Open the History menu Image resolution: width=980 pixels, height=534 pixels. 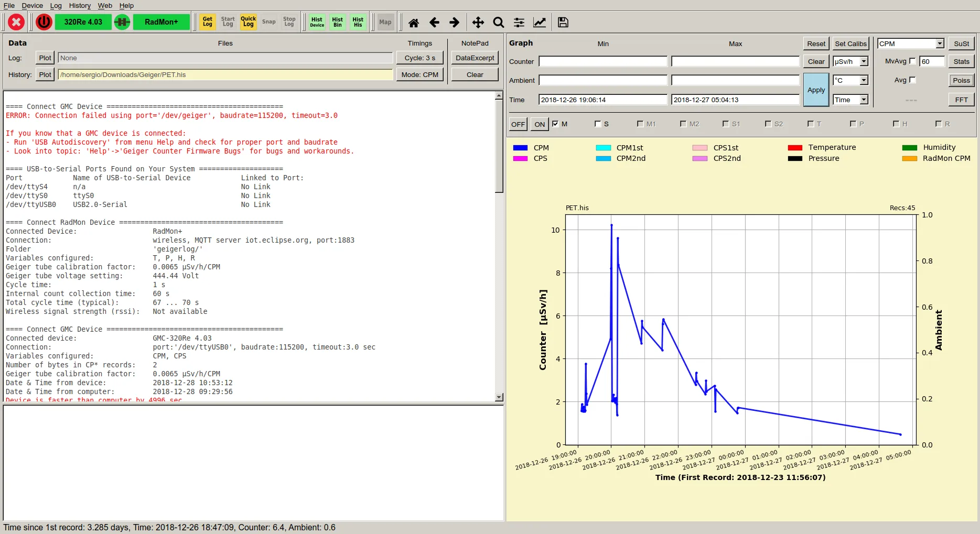80,5
